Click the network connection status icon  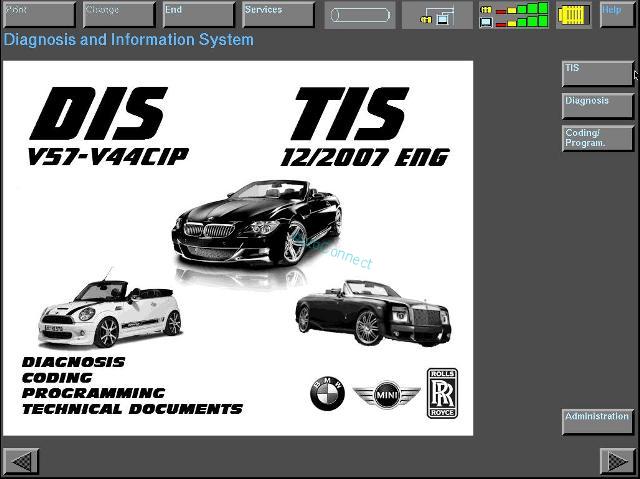tap(437, 16)
